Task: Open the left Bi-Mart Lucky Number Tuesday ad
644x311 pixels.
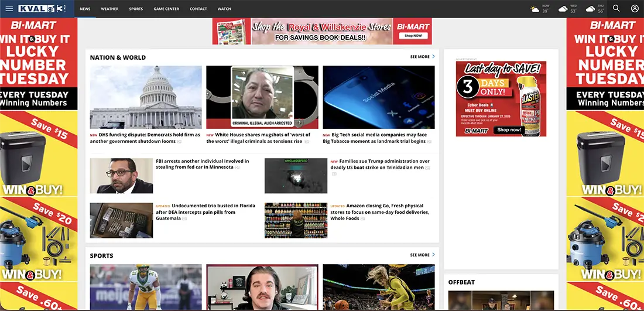Action: [x=39, y=163]
